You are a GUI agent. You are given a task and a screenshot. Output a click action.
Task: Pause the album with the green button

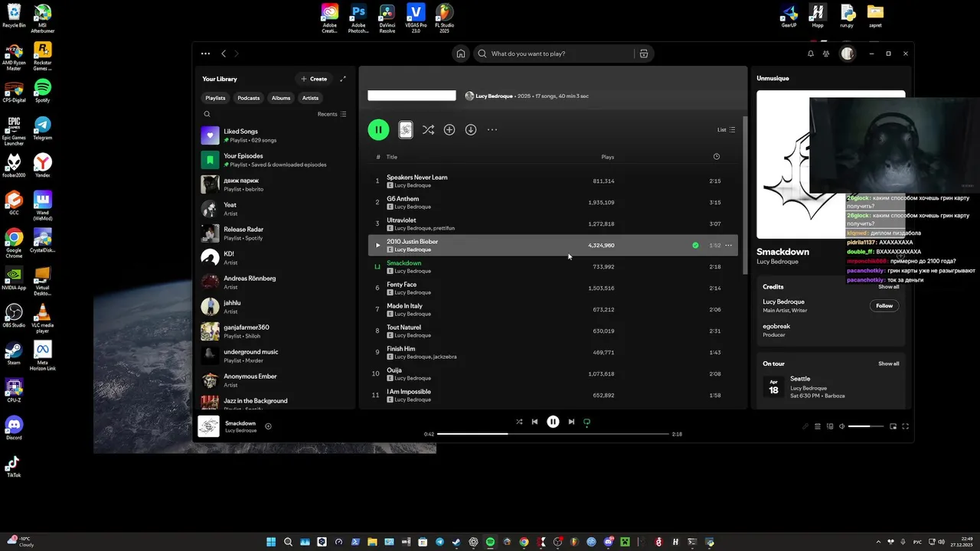pyautogui.click(x=378, y=130)
